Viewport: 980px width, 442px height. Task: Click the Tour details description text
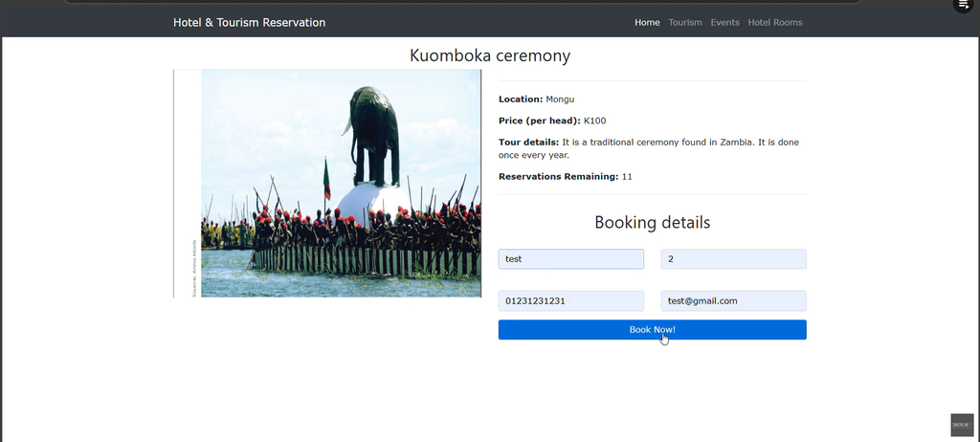(649, 148)
